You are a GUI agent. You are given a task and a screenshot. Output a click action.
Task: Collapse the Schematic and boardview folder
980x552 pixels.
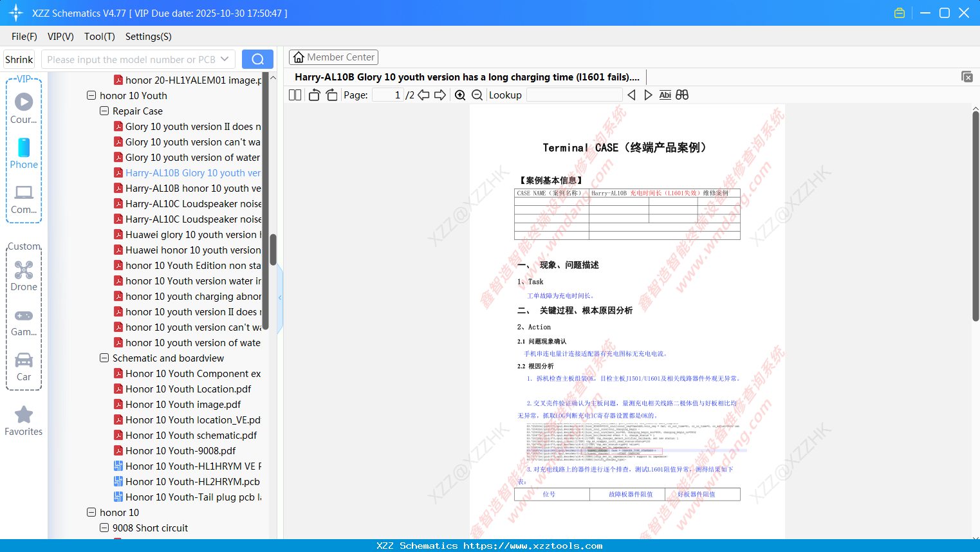pos(104,358)
